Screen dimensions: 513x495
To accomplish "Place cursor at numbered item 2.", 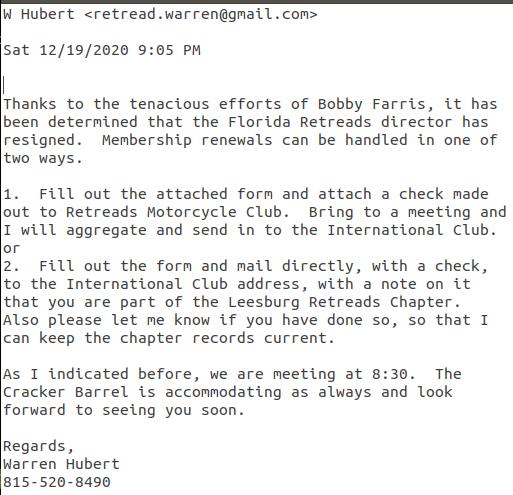I will (x=11, y=266).
